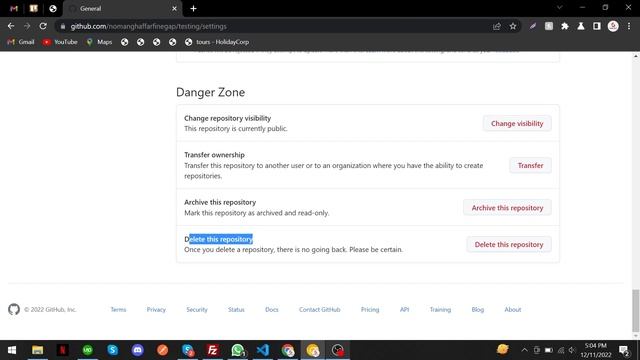Open the Chrome three-dot menu
The image size is (640, 360).
click(x=629, y=26)
